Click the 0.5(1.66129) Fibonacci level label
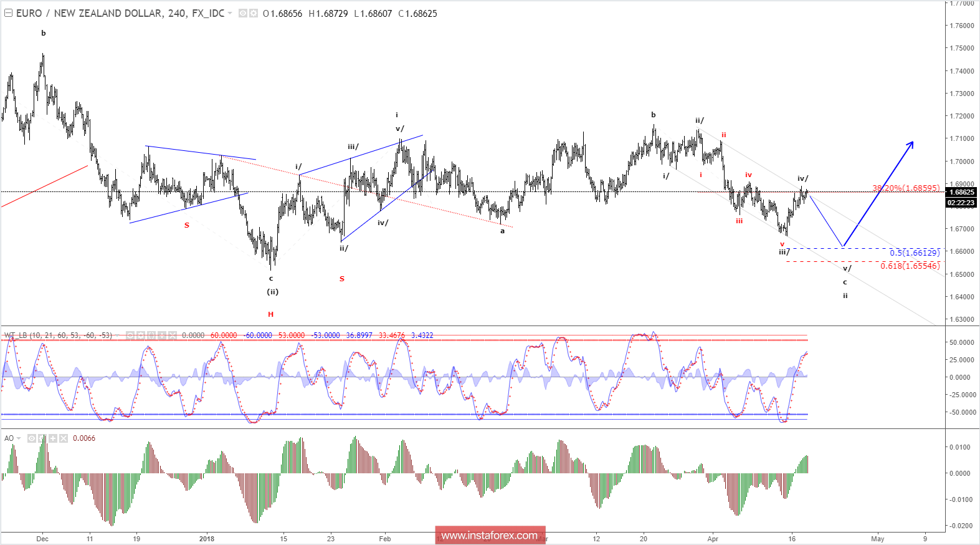980x545 pixels. click(915, 253)
